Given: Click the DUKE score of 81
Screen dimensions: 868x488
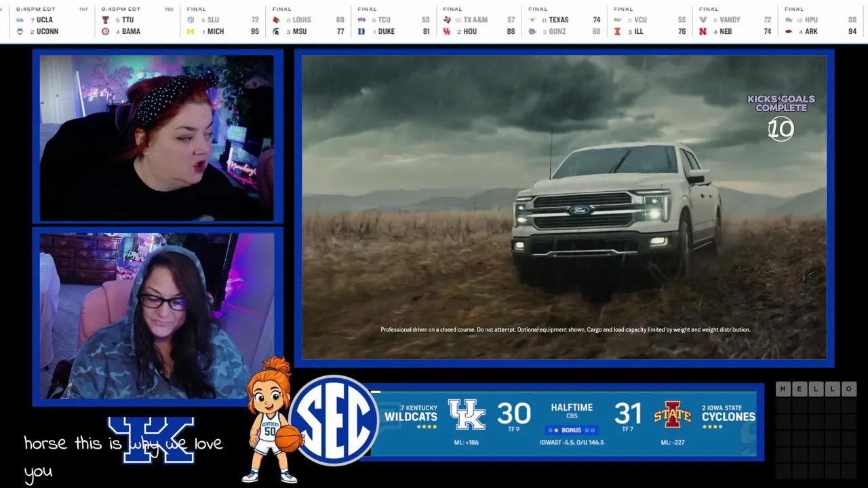Looking at the screenshot, I should pyautogui.click(x=426, y=32).
